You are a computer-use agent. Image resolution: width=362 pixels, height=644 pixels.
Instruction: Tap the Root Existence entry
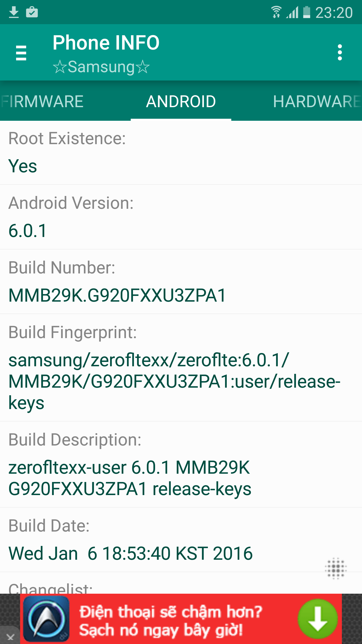pos(181,153)
